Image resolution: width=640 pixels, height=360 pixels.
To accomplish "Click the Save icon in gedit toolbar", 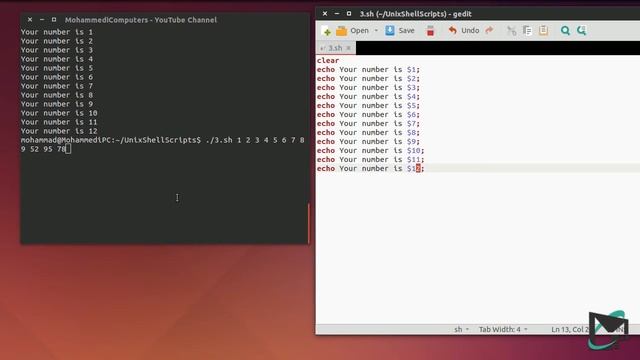I will click(390, 31).
